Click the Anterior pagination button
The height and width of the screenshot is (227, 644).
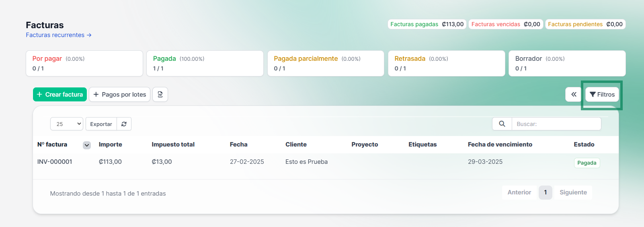pos(519,192)
